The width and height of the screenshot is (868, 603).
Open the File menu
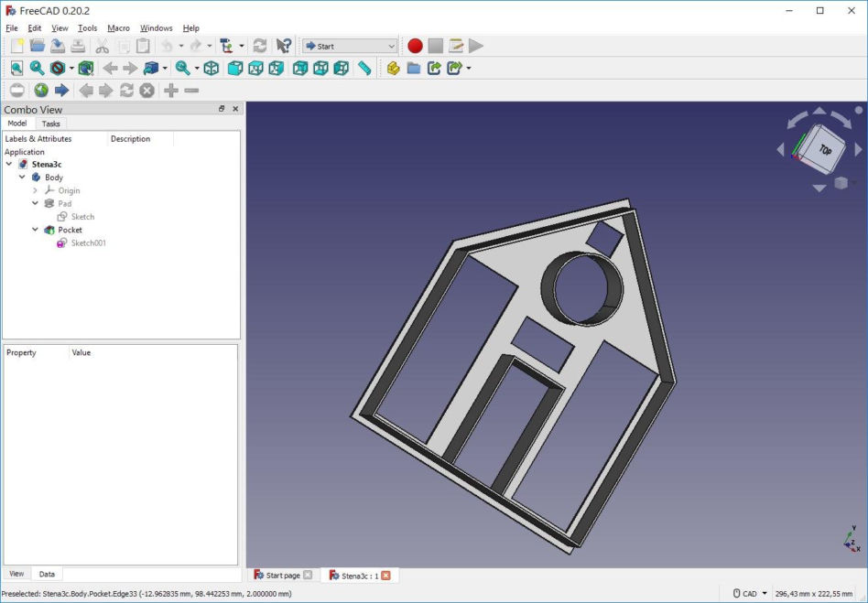tap(12, 27)
